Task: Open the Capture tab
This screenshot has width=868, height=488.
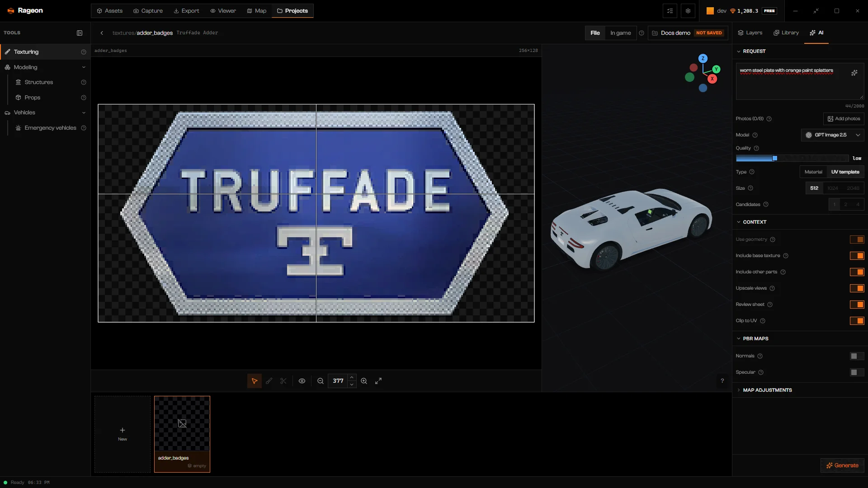Action: (x=148, y=11)
